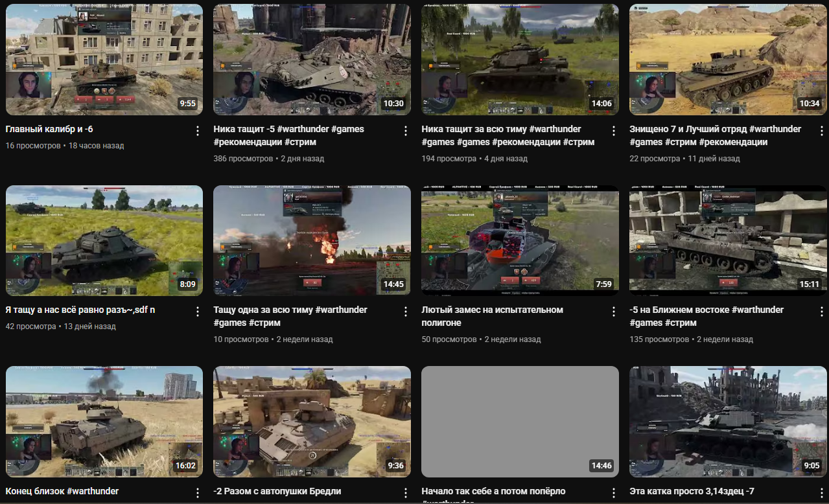Play the 14:45 'Тащу одна' thumbnail
Viewport: 829px width, 504px height.
coord(312,240)
